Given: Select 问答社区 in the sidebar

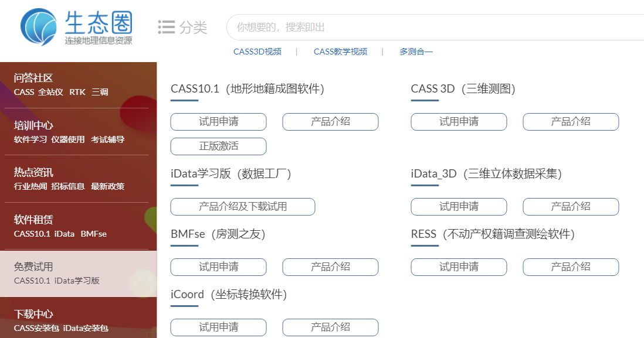Looking at the screenshot, I should [x=33, y=78].
